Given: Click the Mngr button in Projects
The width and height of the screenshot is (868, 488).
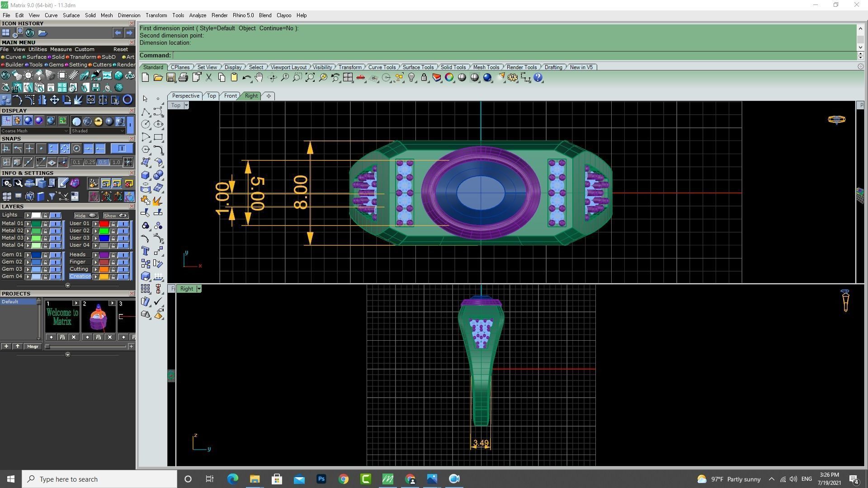Looking at the screenshot, I should click(x=33, y=347).
